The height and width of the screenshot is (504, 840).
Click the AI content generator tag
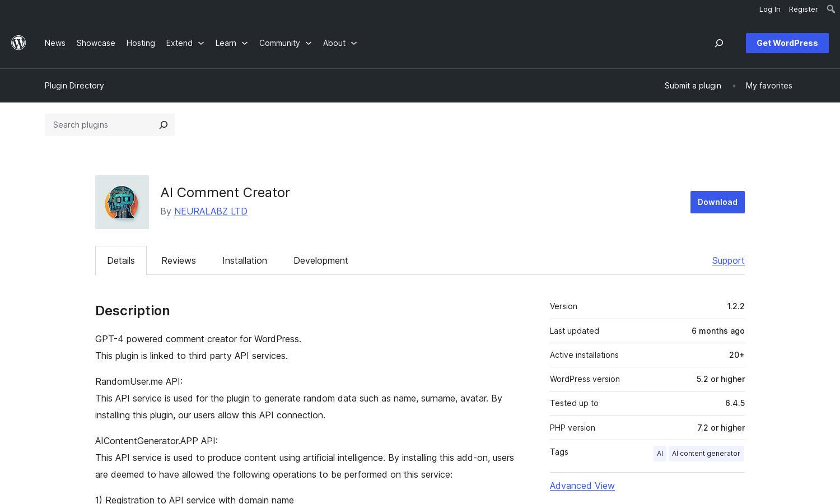click(x=706, y=454)
